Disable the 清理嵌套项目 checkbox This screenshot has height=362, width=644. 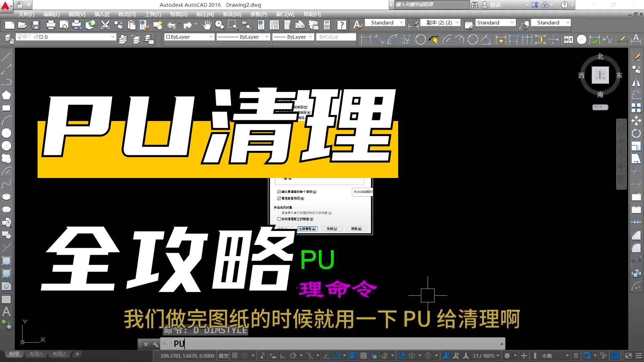279,198
